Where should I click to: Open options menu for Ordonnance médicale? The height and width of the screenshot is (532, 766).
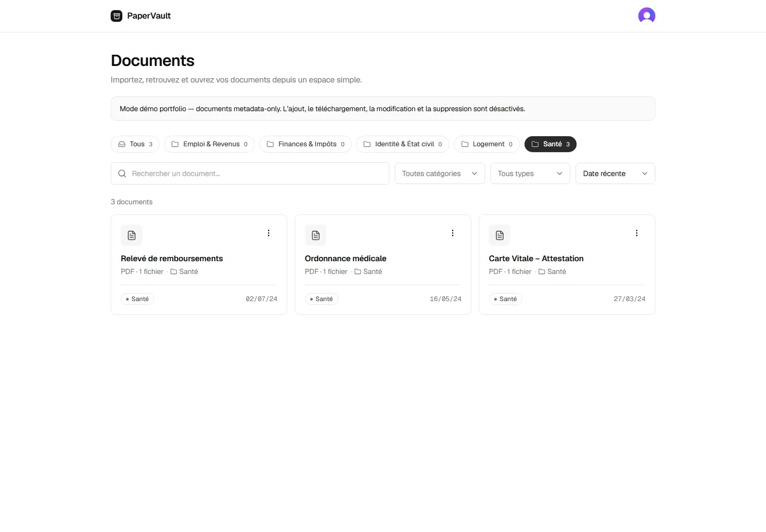(453, 233)
